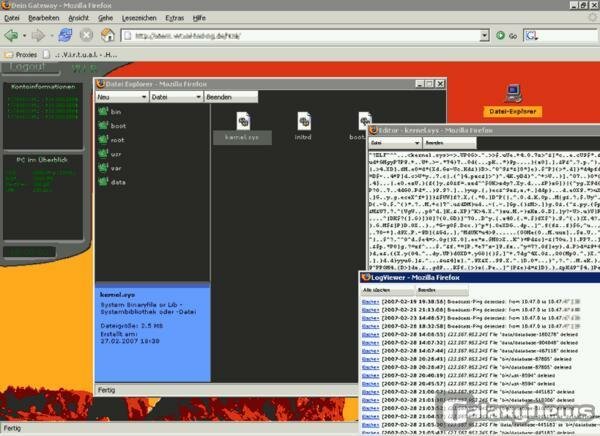Click Beenden in the Datei Explorer window
600x436 pixels.
tap(231, 97)
